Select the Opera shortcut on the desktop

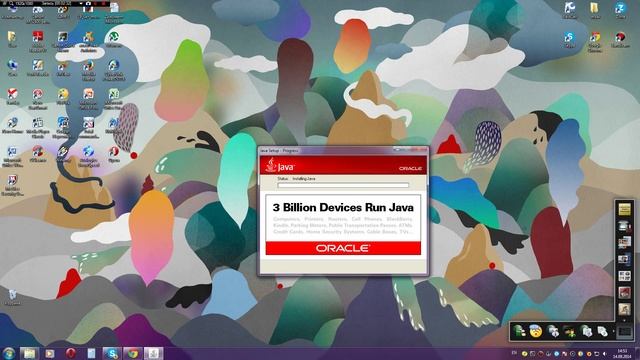(x=114, y=154)
